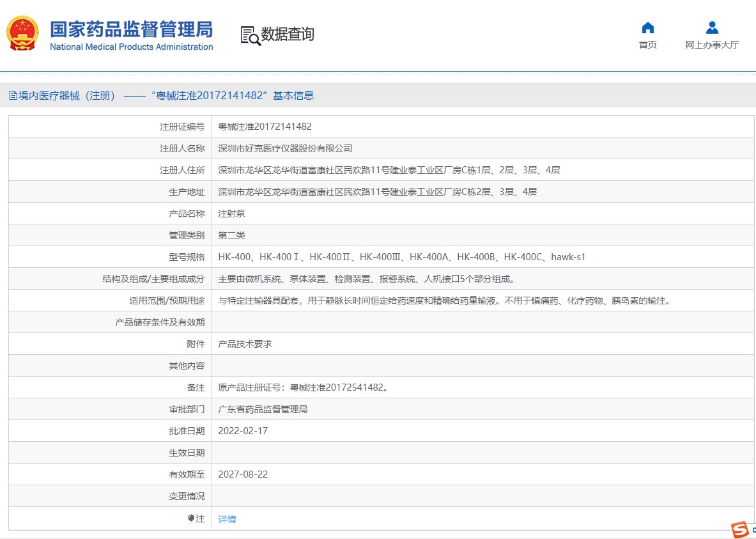Click registrant name 深圳市好克医疗仪器股份有限公司
The width and height of the screenshot is (756, 539).
click(x=285, y=148)
